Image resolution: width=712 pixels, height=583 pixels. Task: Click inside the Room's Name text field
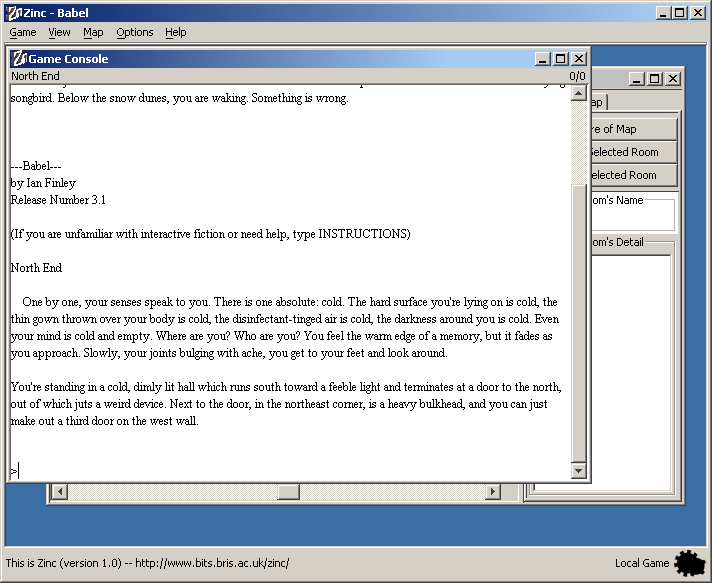633,215
